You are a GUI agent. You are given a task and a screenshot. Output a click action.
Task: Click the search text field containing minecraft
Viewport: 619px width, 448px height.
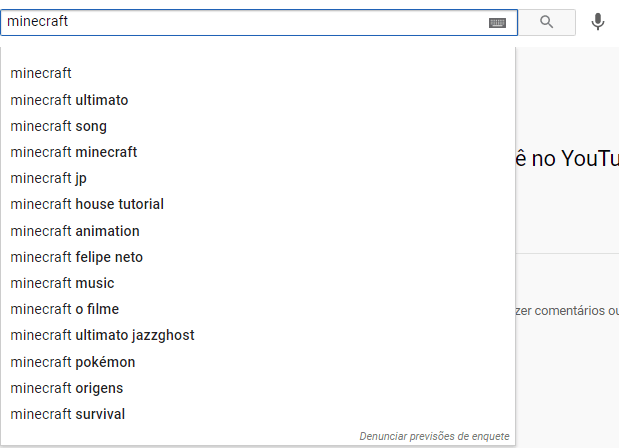(x=240, y=22)
